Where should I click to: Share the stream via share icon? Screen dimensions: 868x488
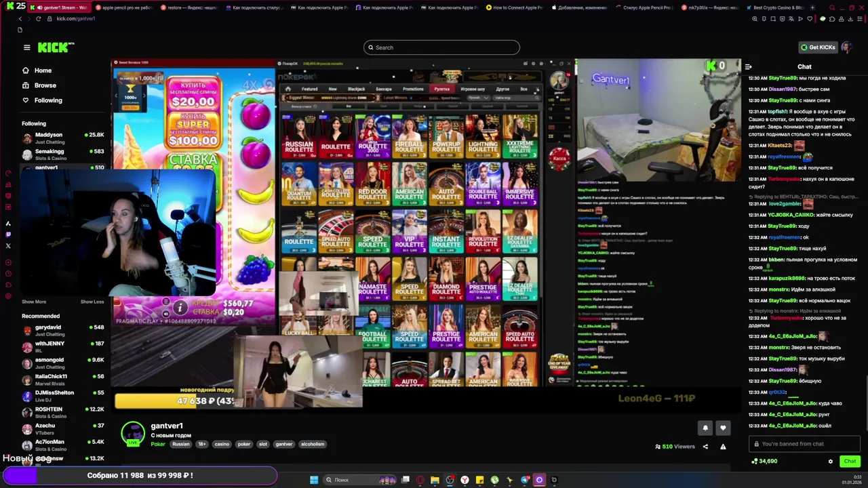705,447
